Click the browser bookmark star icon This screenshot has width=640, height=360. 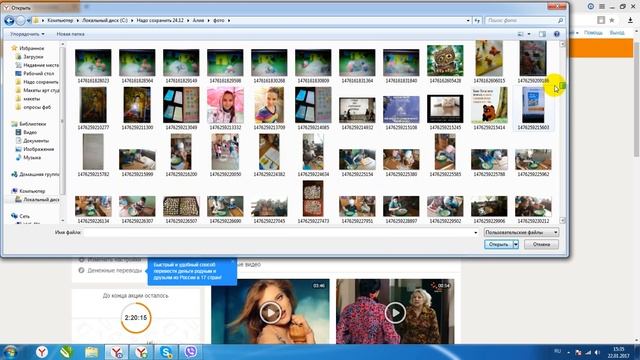point(612,20)
